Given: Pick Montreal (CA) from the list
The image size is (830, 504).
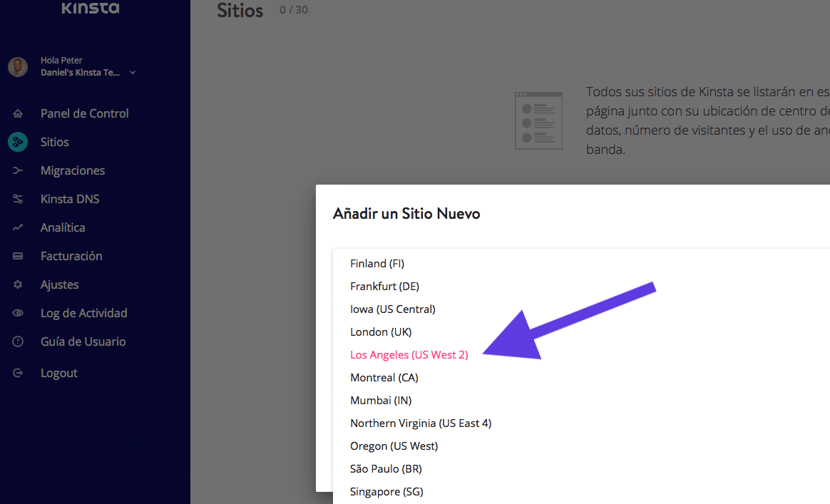Looking at the screenshot, I should coord(384,378).
